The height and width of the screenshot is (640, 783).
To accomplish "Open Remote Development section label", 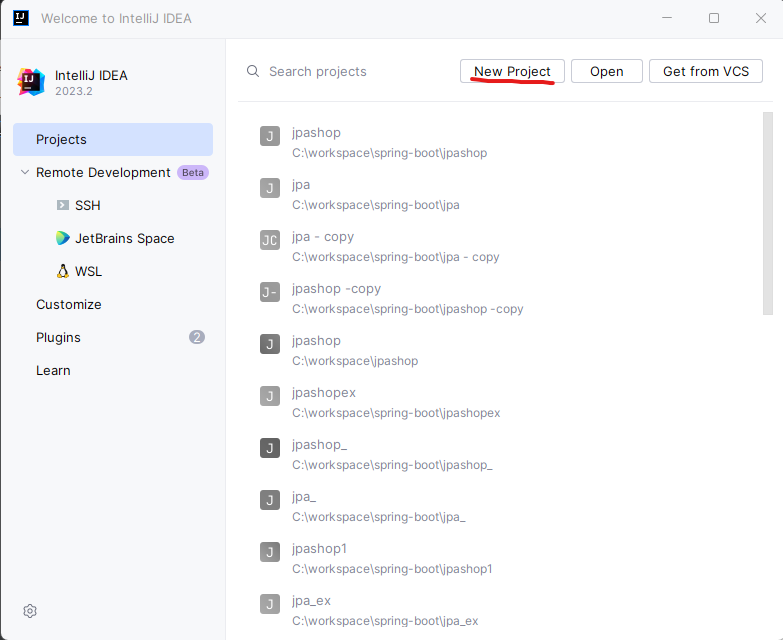I will [x=103, y=172].
